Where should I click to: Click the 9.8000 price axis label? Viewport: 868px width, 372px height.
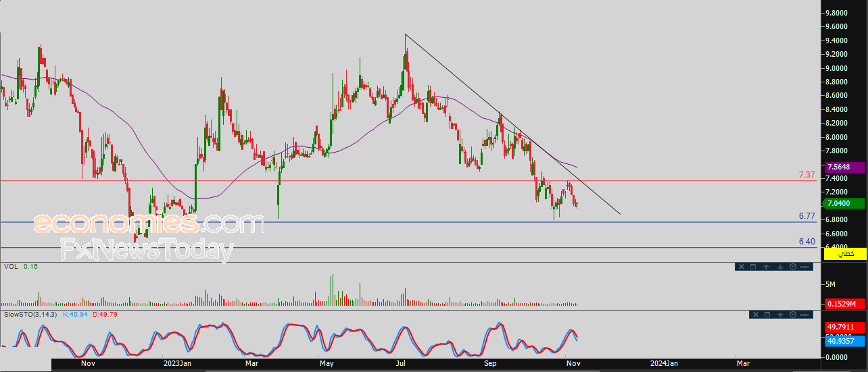[836, 13]
